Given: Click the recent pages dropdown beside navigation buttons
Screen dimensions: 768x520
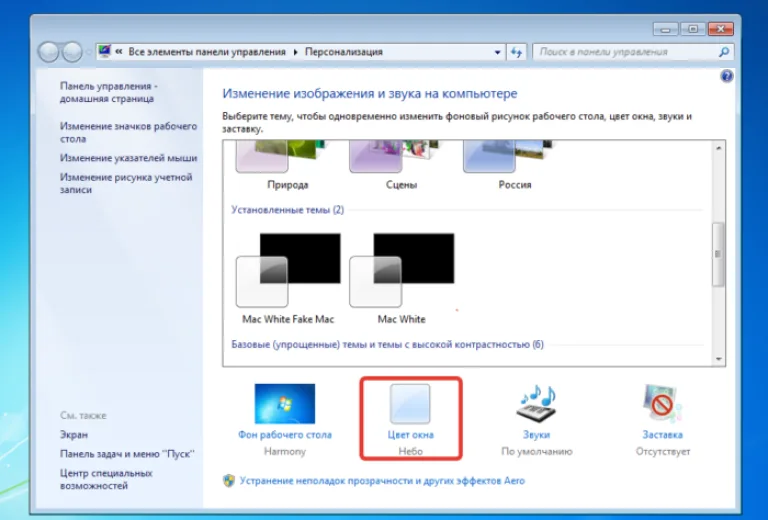Looking at the screenshot, I should point(89,52).
